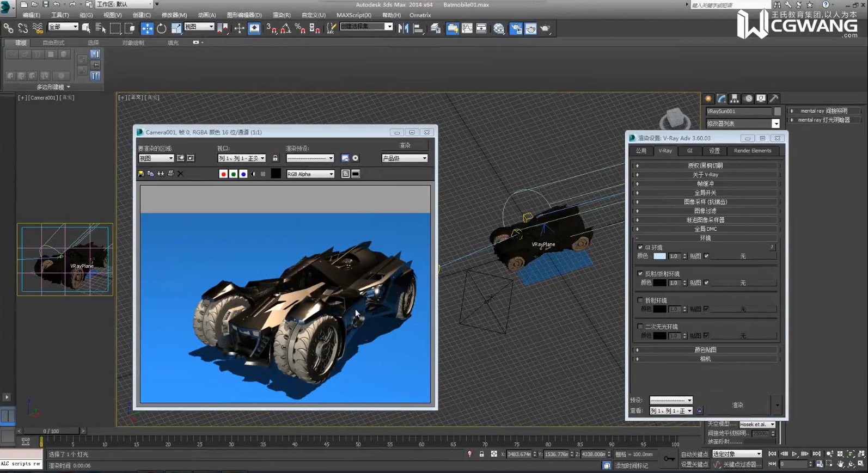Switch to the GI tab

[689, 151]
